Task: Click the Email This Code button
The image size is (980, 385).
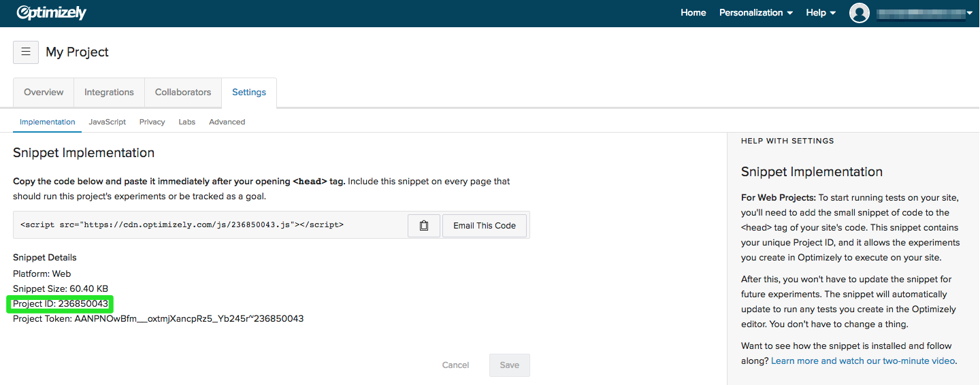Action: 485,225
